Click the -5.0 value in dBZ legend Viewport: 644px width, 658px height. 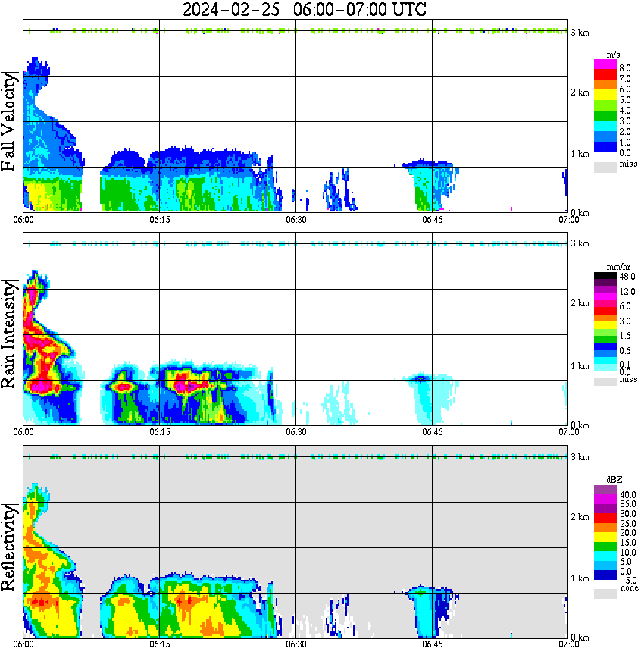pyautogui.click(x=628, y=581)
